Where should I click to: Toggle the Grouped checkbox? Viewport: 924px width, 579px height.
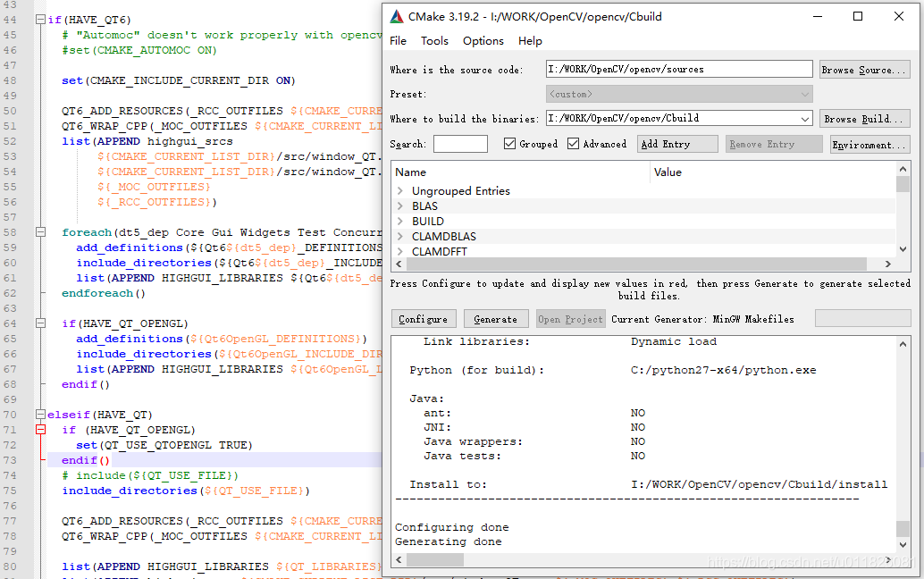click(x=509, y=143)
